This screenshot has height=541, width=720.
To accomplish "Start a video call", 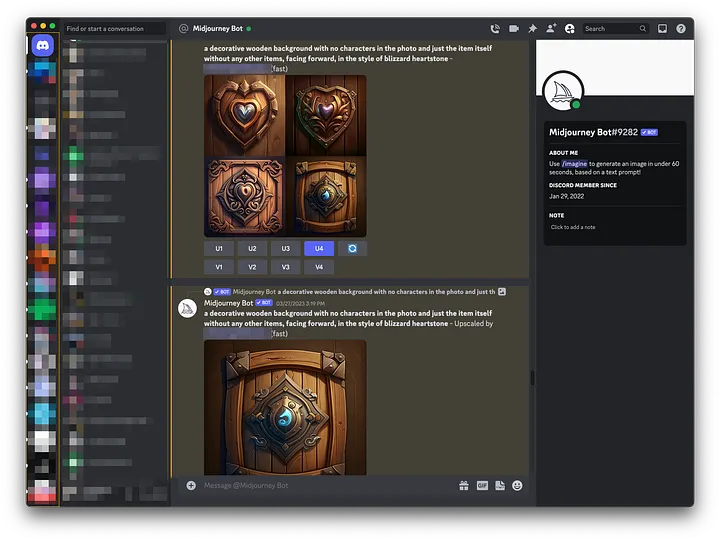I will point(514,29).
